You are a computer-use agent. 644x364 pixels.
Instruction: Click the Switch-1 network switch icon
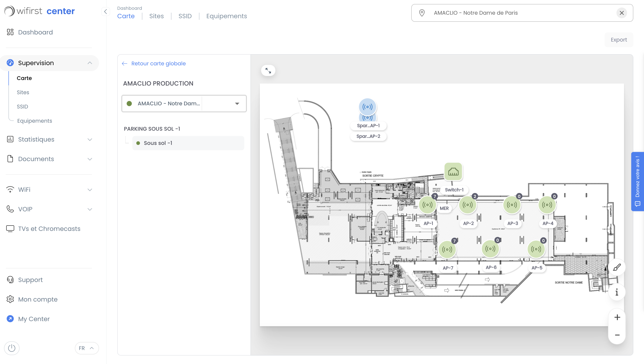pos(453,172)
